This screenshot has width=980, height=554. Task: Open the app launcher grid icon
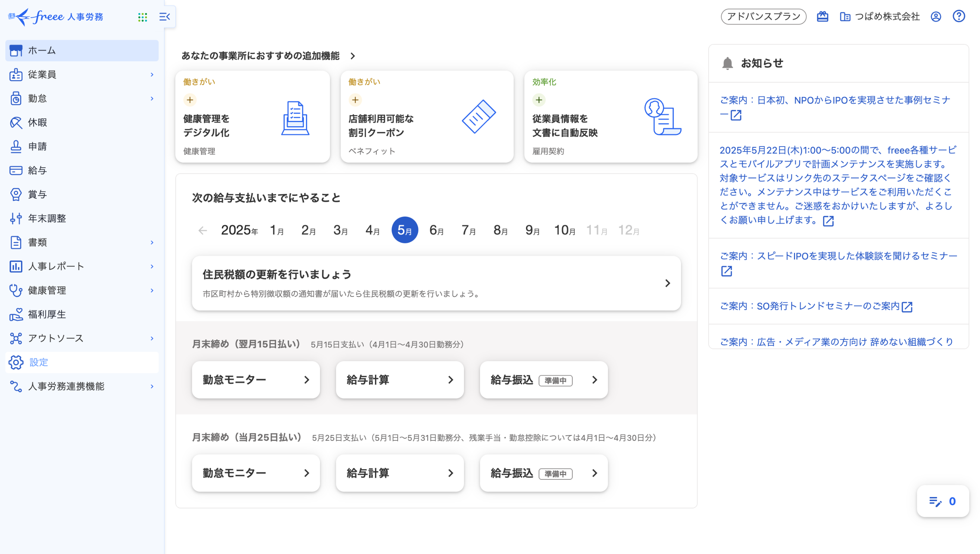pyautogui.click(x=142, y=17)
